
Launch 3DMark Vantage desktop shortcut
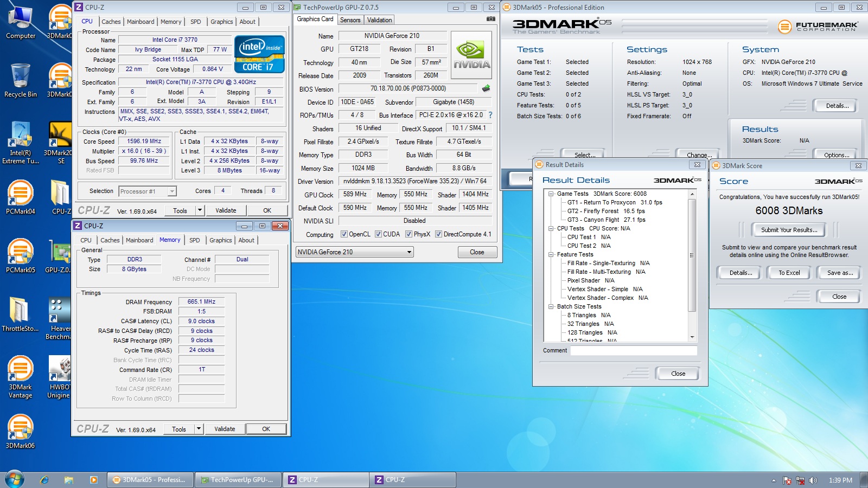click(21, 377)
